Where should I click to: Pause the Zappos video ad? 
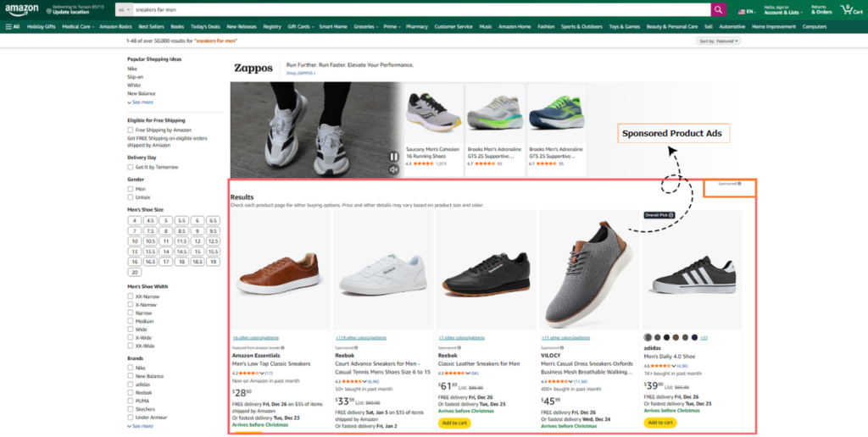tap(393, 157)
